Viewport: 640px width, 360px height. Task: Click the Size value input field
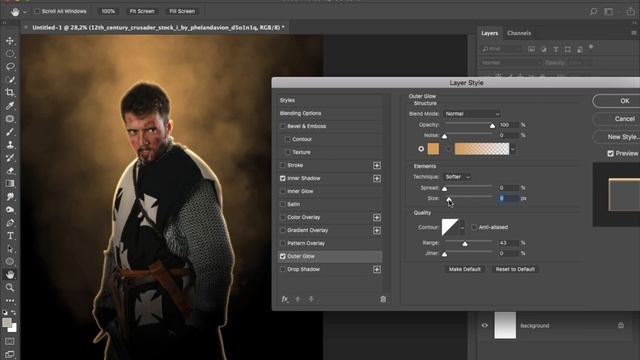(x=509, y=198)
